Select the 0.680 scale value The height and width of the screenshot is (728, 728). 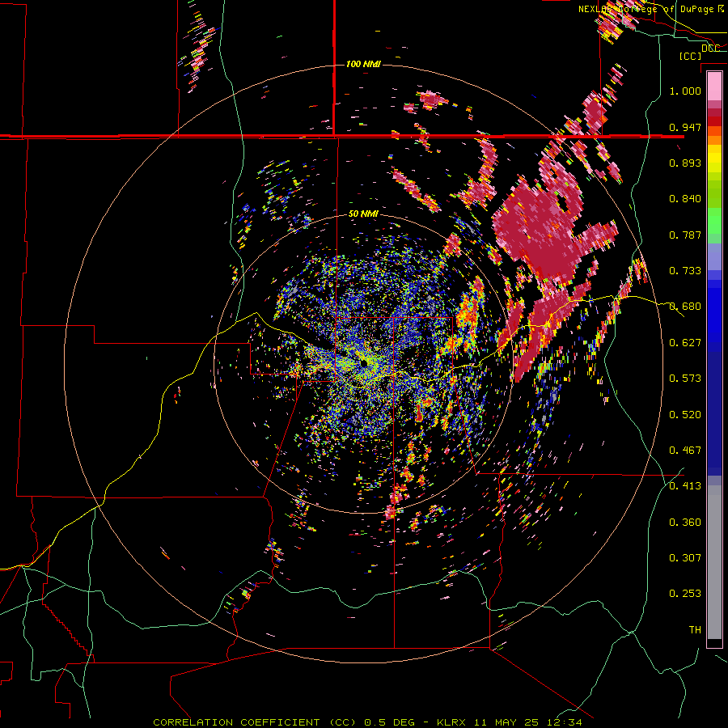(685, 307)
